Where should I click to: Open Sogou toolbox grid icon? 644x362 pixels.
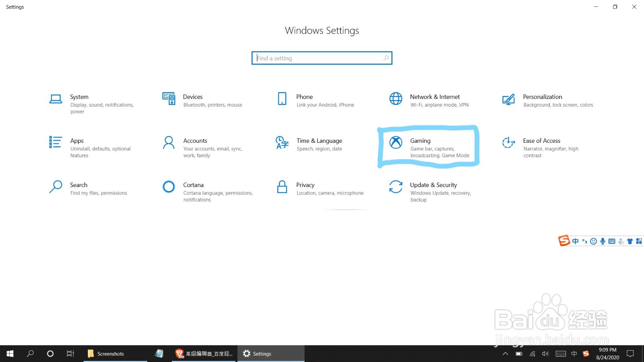click(x=639, y=241)
